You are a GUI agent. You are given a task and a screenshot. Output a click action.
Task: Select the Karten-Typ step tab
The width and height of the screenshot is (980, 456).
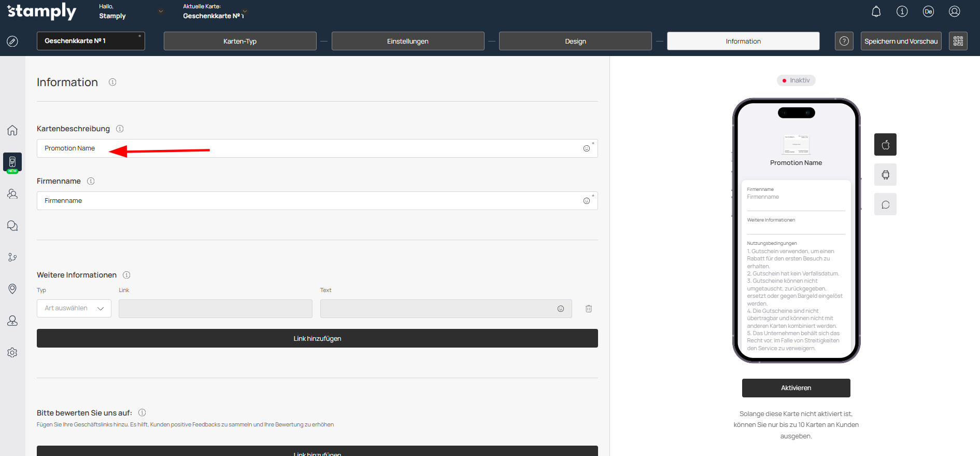tap(240, 41)
